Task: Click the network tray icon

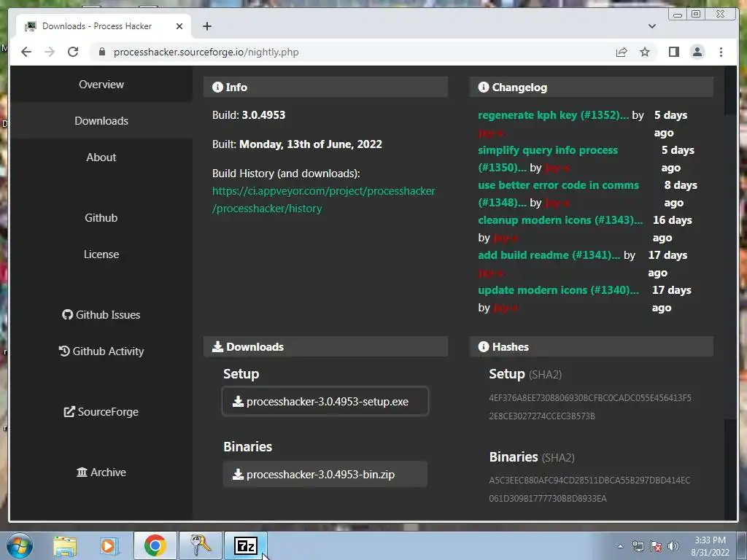Action: [x=638, y=547]
